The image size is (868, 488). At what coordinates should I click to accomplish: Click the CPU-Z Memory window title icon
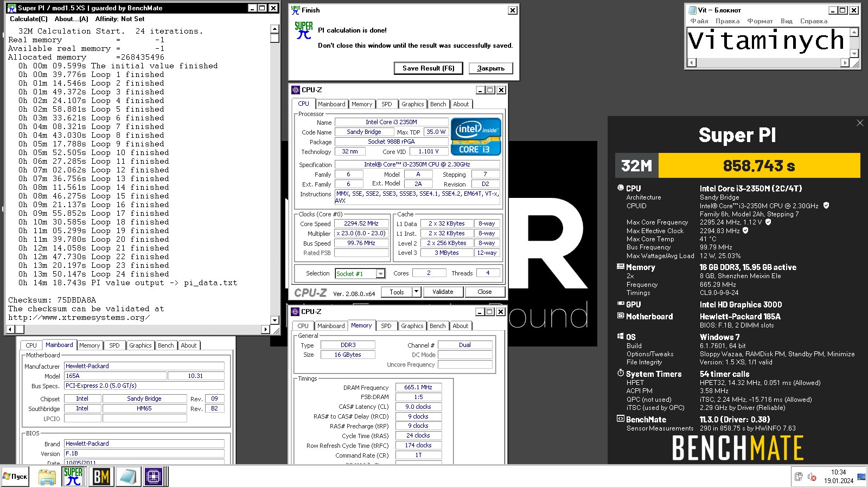[x=295, y=312]
